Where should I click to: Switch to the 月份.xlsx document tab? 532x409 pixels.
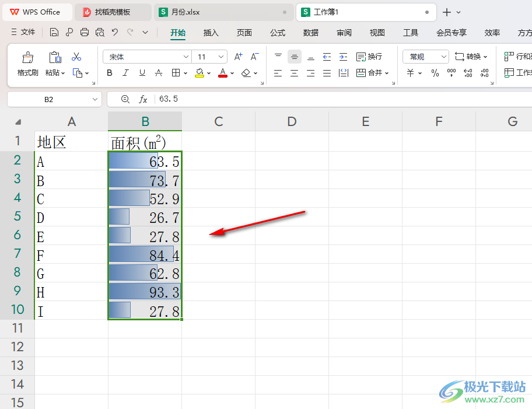click(x=223, y=12)
